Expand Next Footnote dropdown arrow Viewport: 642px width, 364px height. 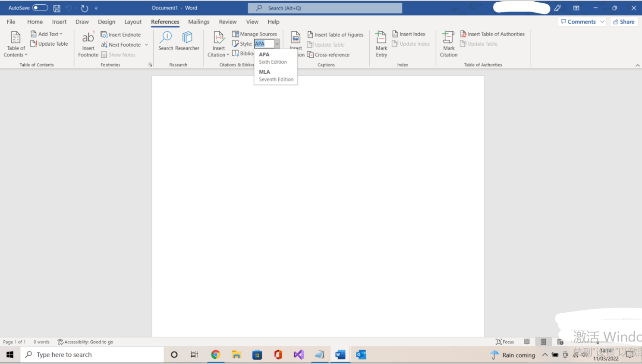[147, 44]
